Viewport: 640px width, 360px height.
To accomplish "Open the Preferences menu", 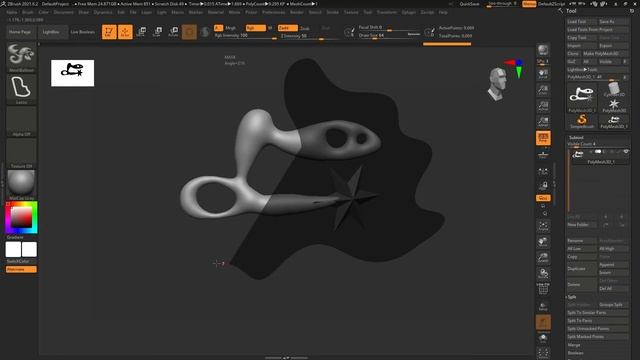I will (273, 12).
